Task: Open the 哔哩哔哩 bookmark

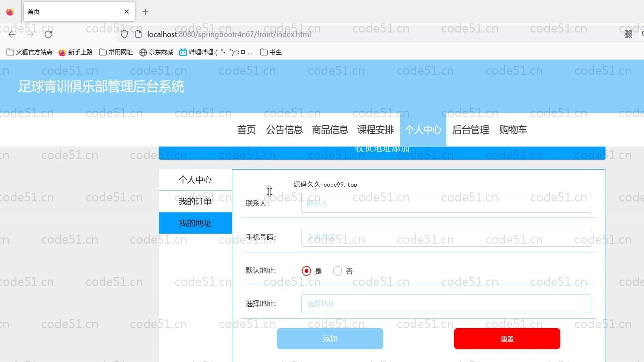Action: [216, 52]
